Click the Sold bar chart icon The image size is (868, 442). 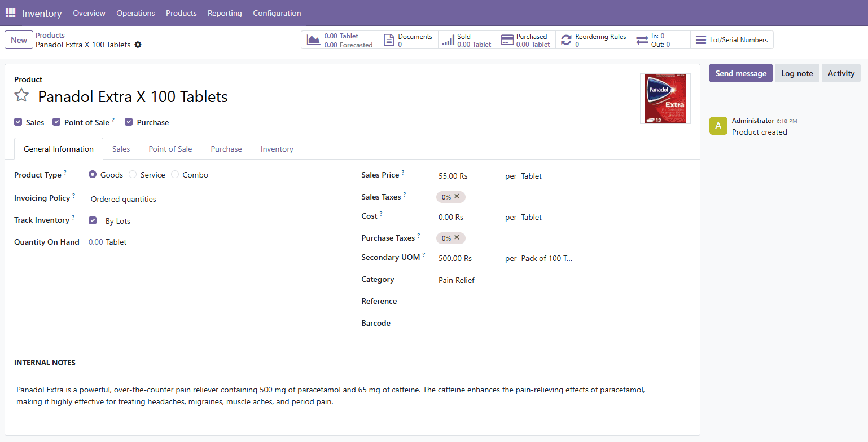(448, 40)
